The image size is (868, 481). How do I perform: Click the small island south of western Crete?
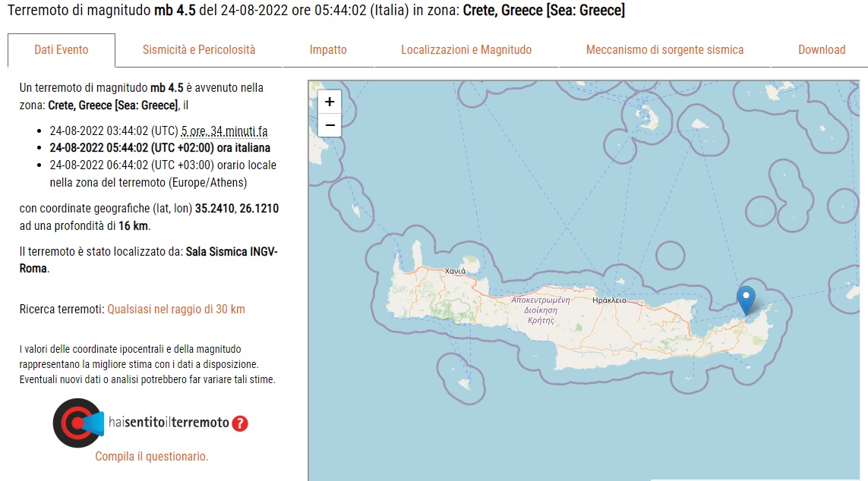(465, 382)
